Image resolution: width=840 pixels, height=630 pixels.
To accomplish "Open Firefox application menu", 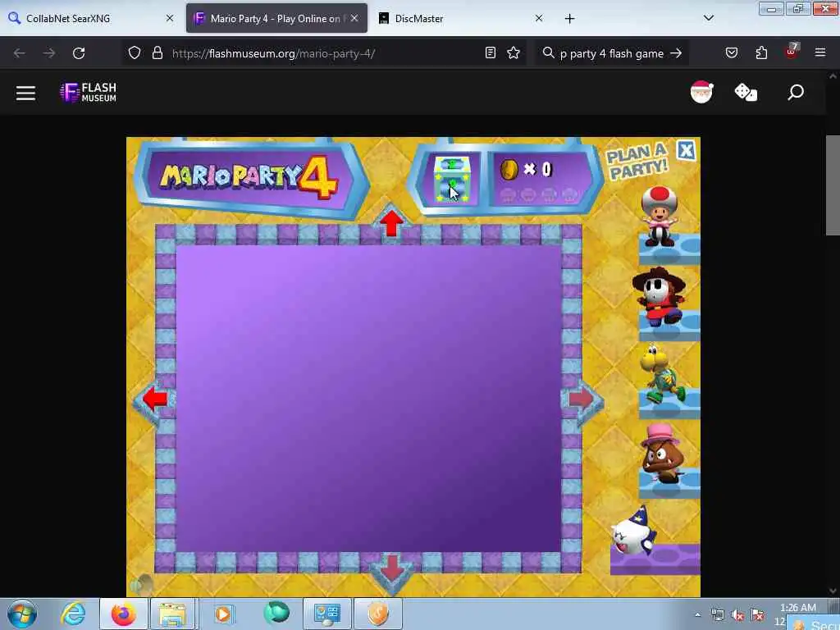I will point(820,52).
